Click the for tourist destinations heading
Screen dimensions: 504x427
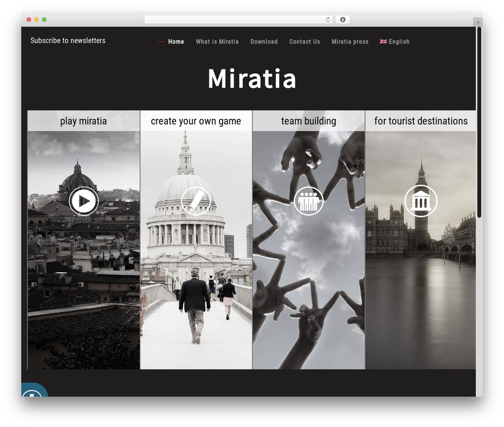pos(421,121)
